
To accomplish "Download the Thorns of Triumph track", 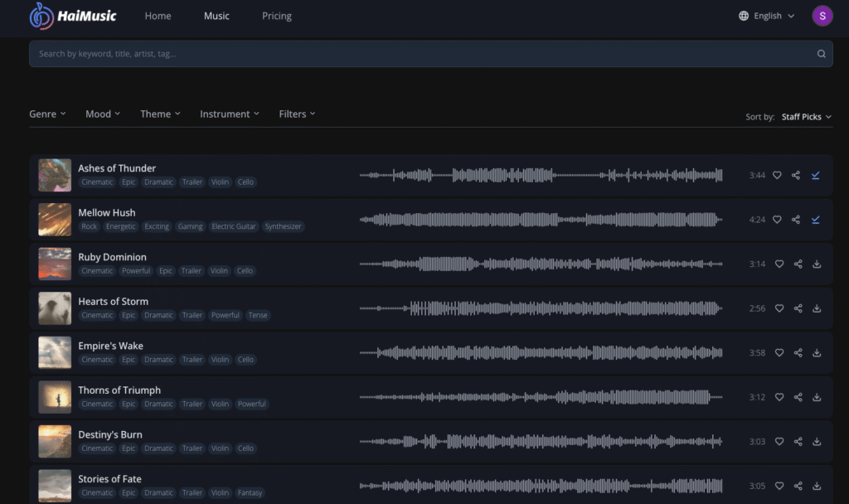I will click(x=817, y=397).
